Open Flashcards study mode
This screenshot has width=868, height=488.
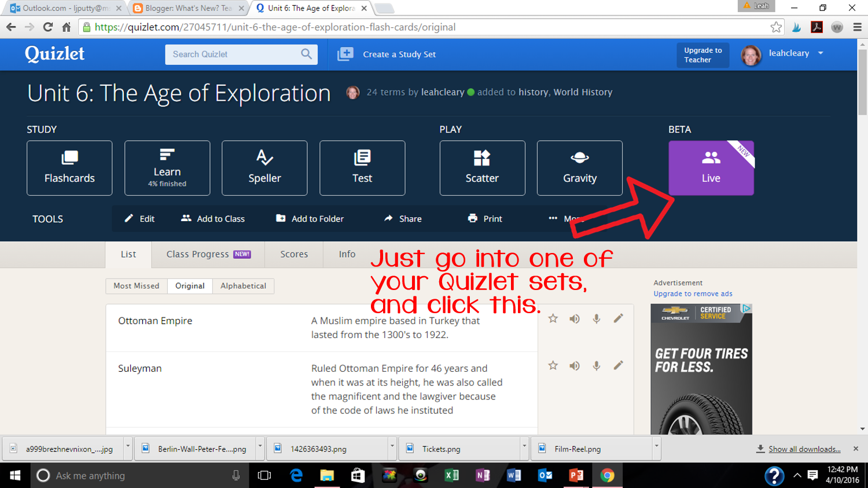[x=69, y=168]
